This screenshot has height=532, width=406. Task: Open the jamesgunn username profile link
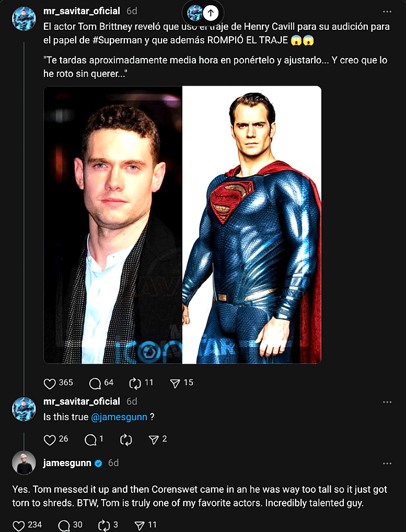(x=67, y=463)
